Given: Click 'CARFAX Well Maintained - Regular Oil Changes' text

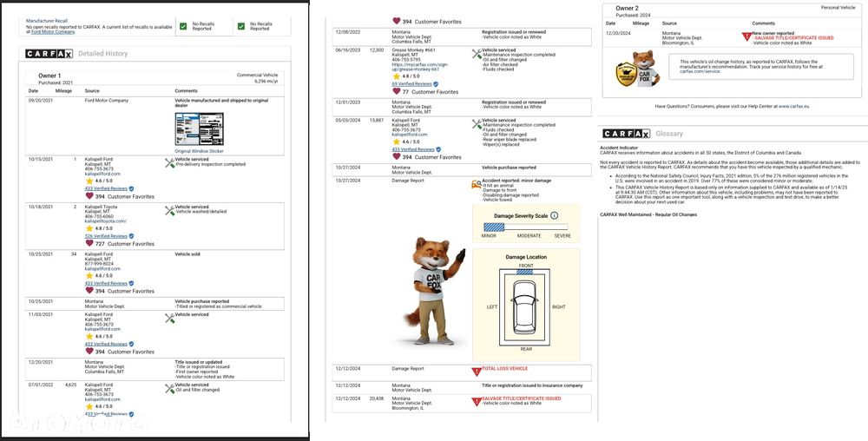Looking at the screenshot, I should [648, 214].
